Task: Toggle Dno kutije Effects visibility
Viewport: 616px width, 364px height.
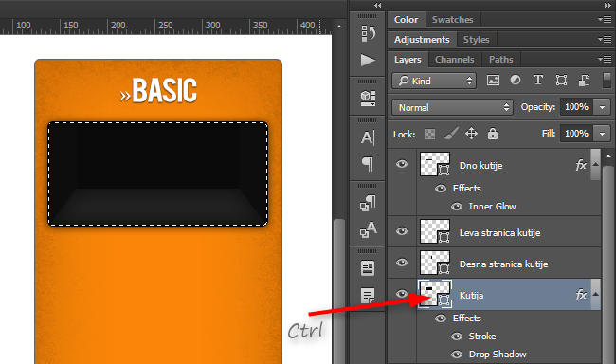Action: (441, 189)
